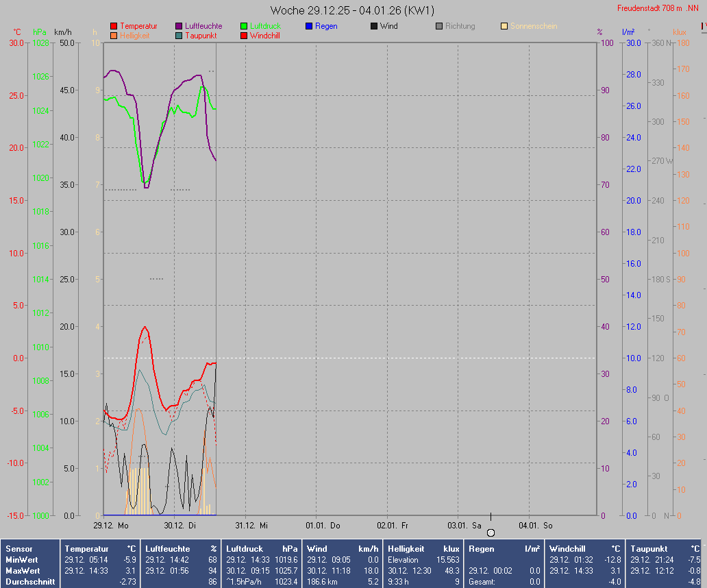Click the full moon marker below the chart
This screenshot has height=588, width=707.
point(491,532)
